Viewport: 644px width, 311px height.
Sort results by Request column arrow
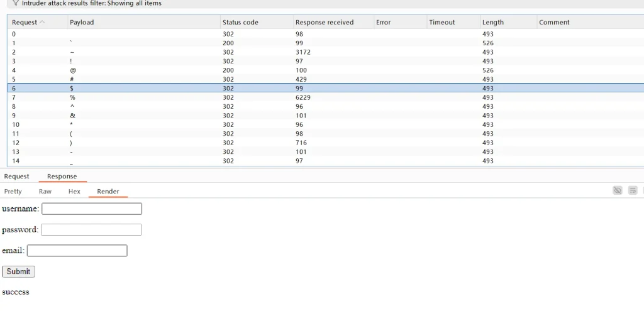pos(42,22)
